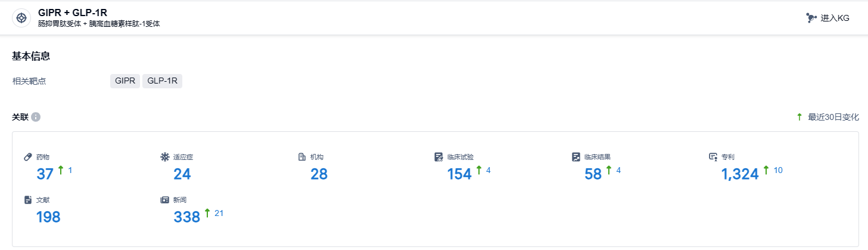View the 154 clinical trials link
The image size is (868, 250).
tap(459, 174)
